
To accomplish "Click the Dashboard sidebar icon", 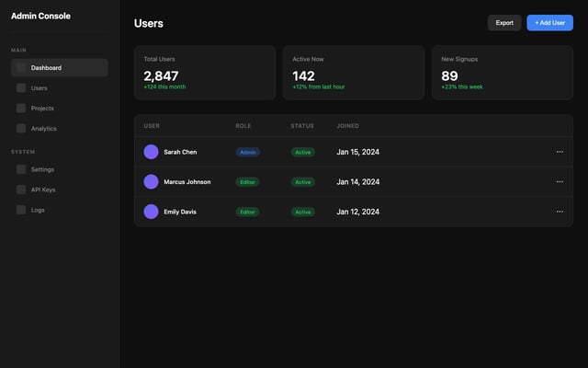I will pos(21,67).
